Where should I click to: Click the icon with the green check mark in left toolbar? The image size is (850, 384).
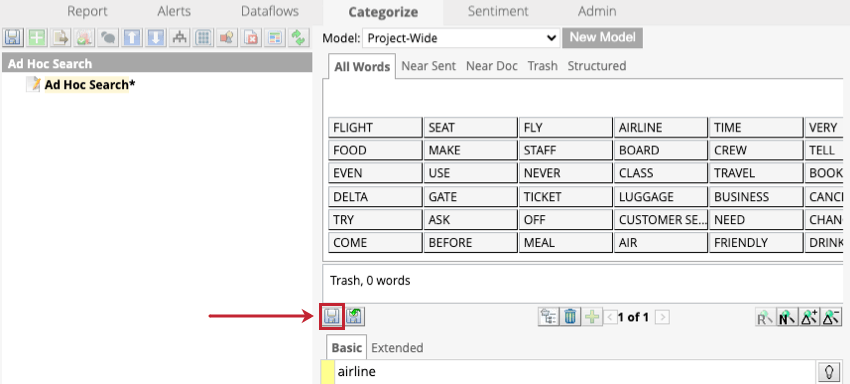click(85, 38)
